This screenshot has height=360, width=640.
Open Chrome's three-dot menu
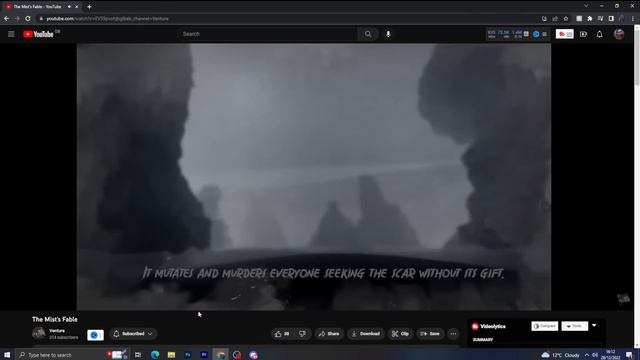click(x=633, y=19)
